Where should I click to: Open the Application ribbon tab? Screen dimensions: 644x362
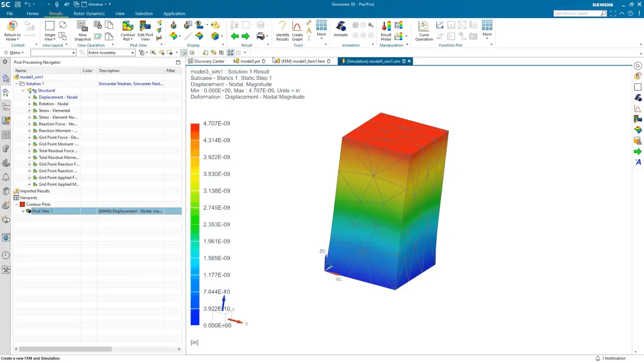pos(174,13)
